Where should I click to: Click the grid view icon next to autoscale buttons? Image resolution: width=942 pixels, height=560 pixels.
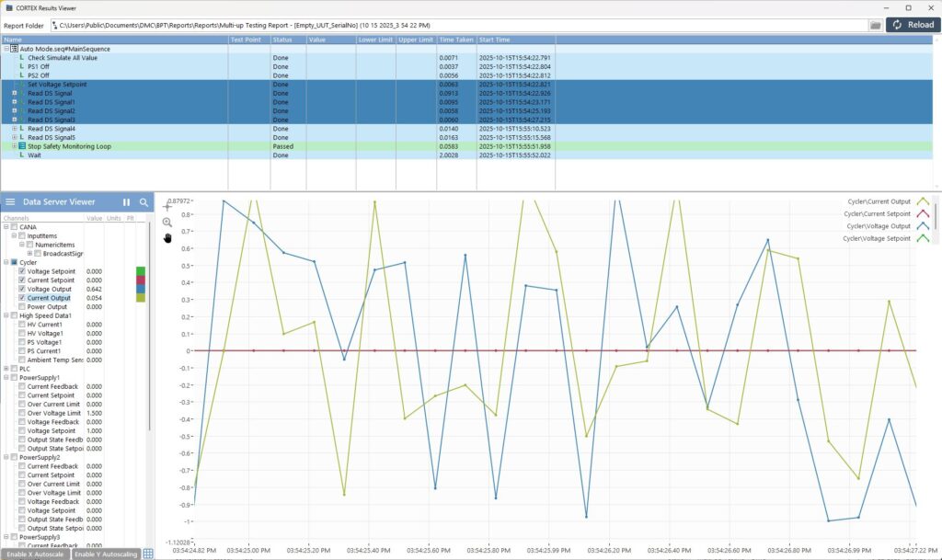coord(147,554)
